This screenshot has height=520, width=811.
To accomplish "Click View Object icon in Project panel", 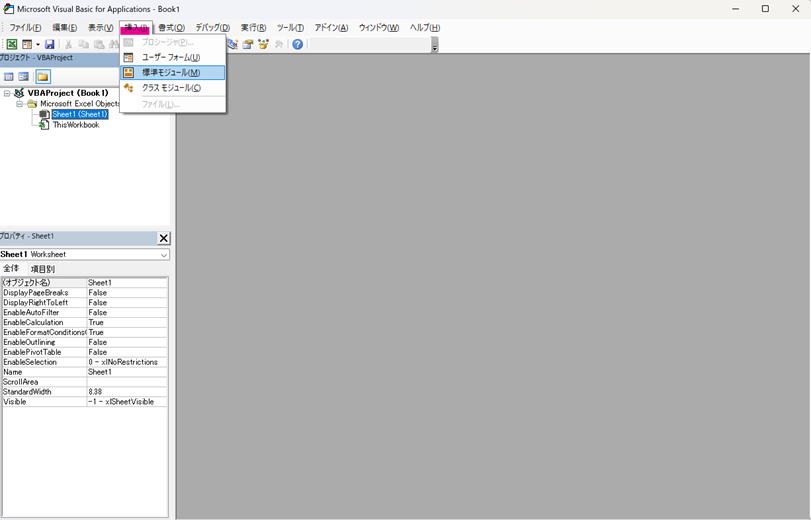I will 24,77.
